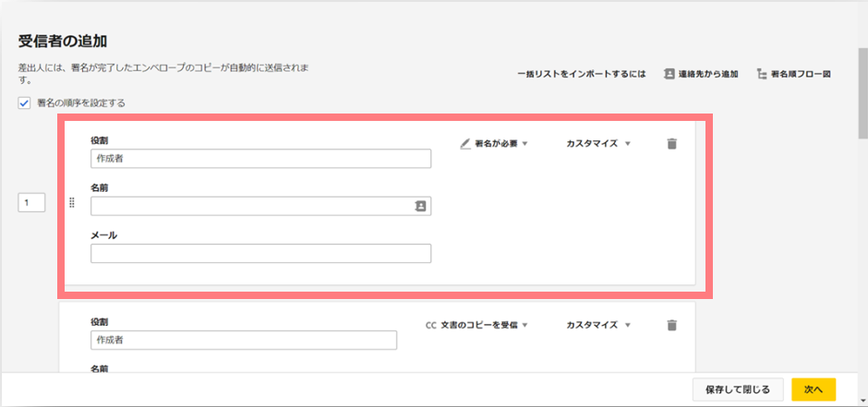Click the pen icon next to 署名が必要
The image size is (868, 407).
click(465, 144)
